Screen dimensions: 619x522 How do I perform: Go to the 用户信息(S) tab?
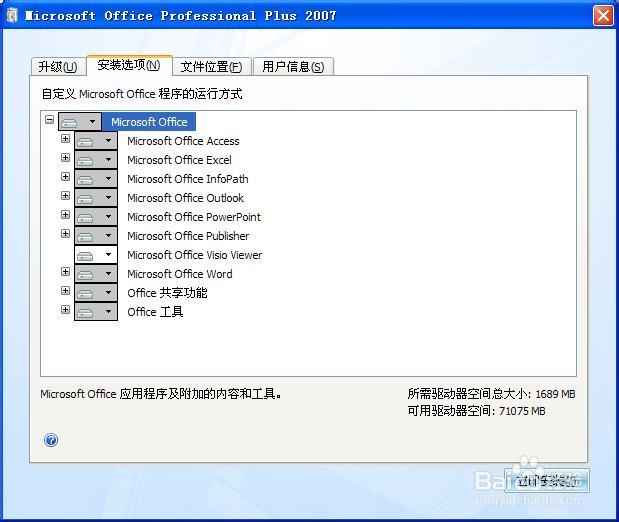click(293, 66)
